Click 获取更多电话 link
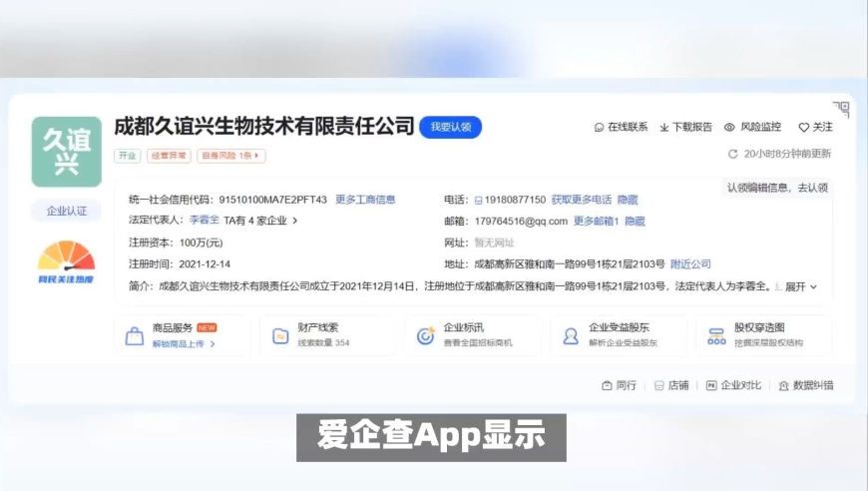This screenshot has width=868, height=491. point(581,200)
